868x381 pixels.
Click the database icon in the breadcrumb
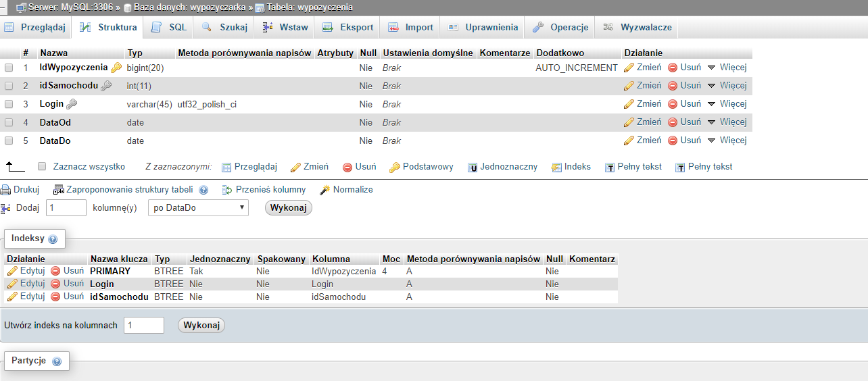127,7
